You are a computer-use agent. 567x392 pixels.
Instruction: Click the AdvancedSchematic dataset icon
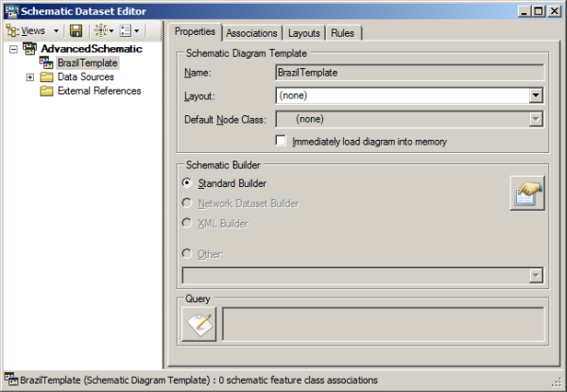29,48
